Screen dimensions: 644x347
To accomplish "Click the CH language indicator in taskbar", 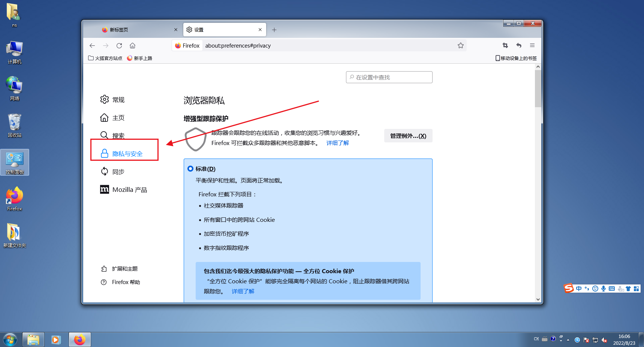I will [536, 339].
